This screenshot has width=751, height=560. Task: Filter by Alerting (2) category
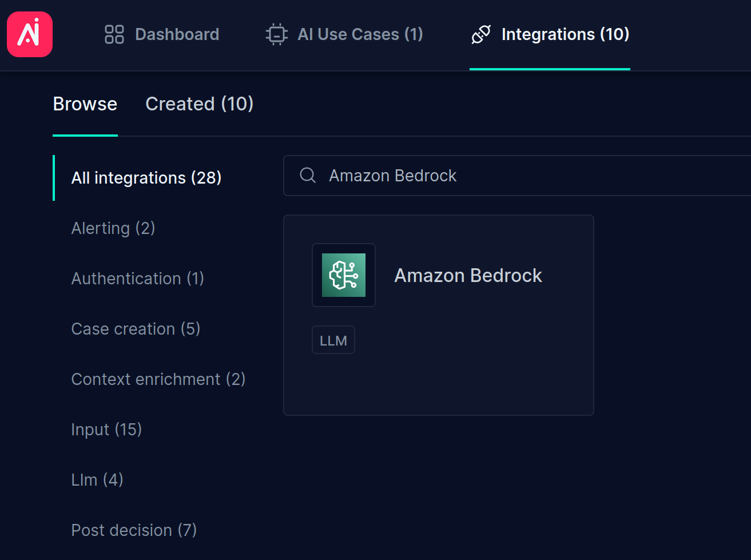pos(113,228)
